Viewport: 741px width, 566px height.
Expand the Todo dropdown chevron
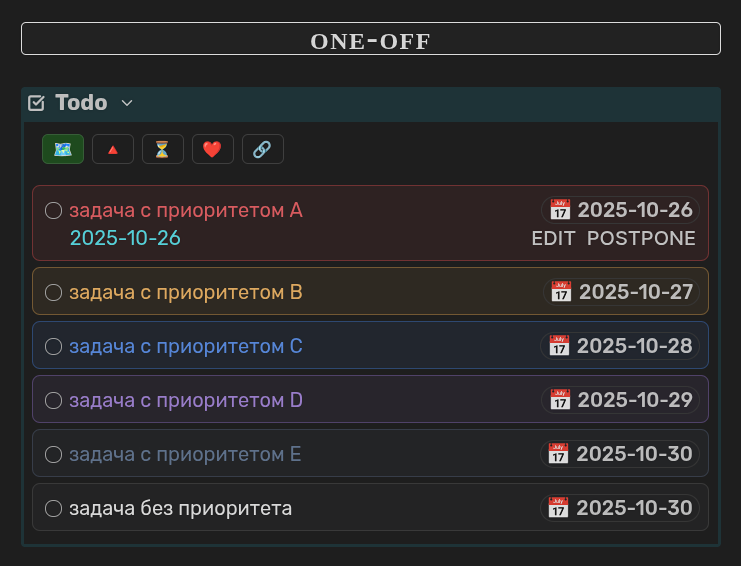click(x=127, y=103)
